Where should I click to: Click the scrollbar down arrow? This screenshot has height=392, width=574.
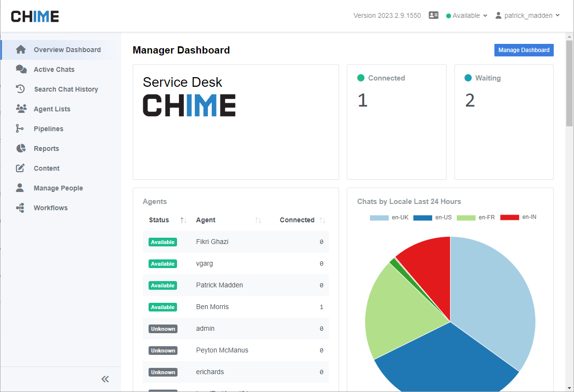point(569,388)
